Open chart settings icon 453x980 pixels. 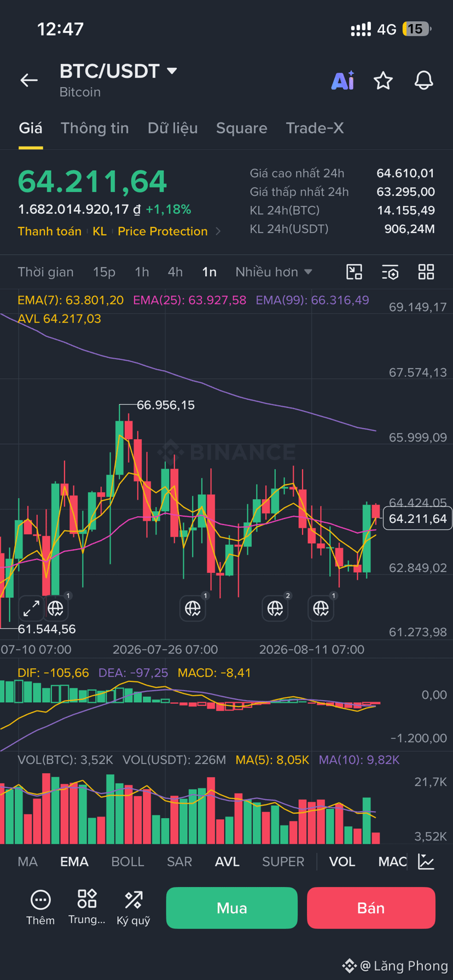(x=390, y=272)
